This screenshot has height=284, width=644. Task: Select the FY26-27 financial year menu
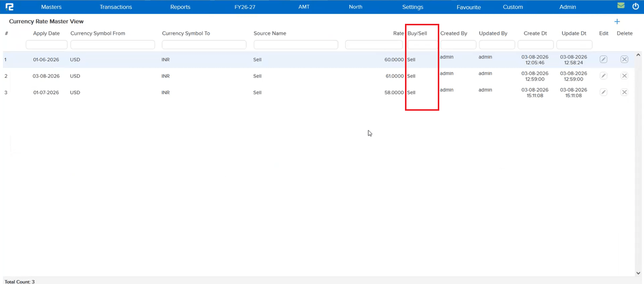[244, 7]
